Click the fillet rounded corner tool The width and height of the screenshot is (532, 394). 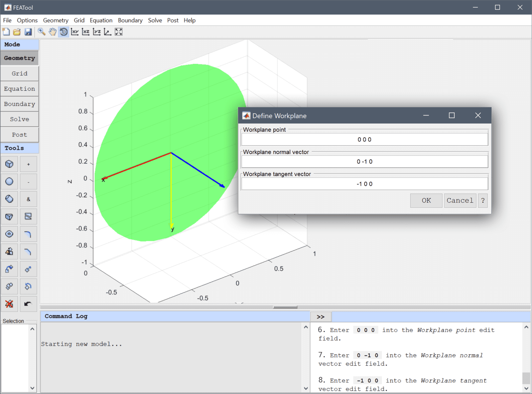coord(28,234)
